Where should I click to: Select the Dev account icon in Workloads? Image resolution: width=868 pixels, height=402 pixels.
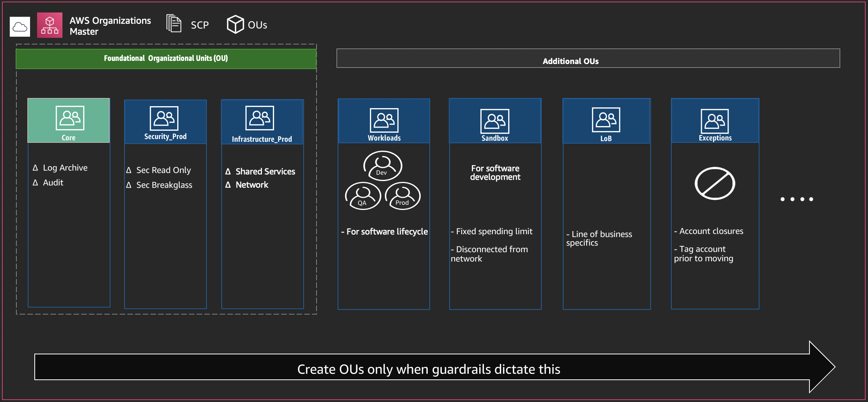382,166
